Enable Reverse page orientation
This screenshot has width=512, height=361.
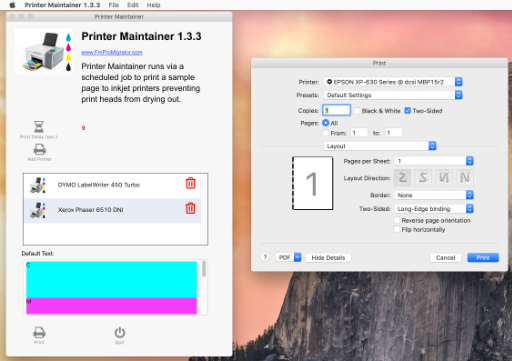(397, 220)
